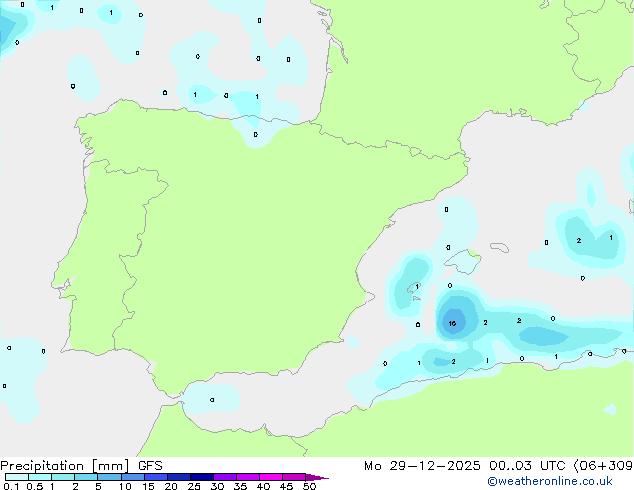Select the "00..03 UTC" time range text
The width and height of the screenshot is (634, 490).
point(527,466)
